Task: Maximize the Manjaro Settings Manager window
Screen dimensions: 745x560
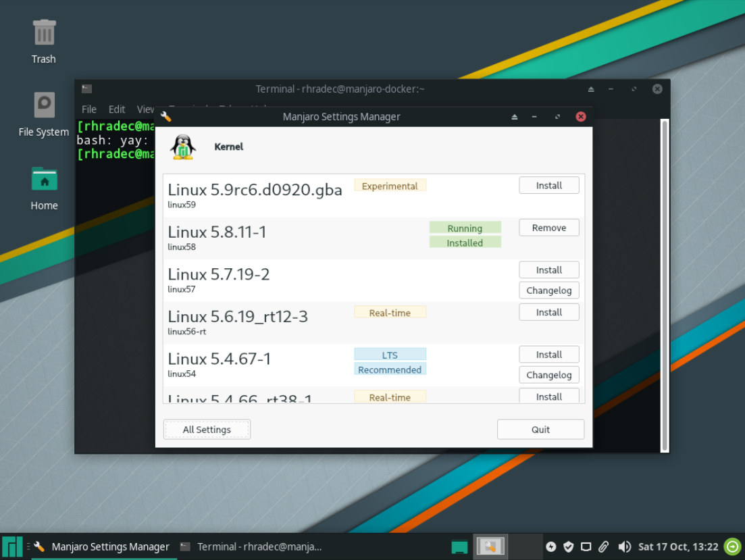Action: 557,116
